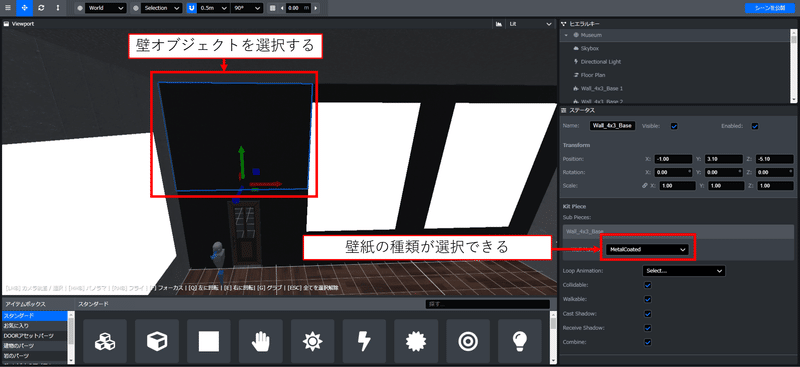Click the blue publish scene button
This screenshot has width=800, height=367.
769,8
